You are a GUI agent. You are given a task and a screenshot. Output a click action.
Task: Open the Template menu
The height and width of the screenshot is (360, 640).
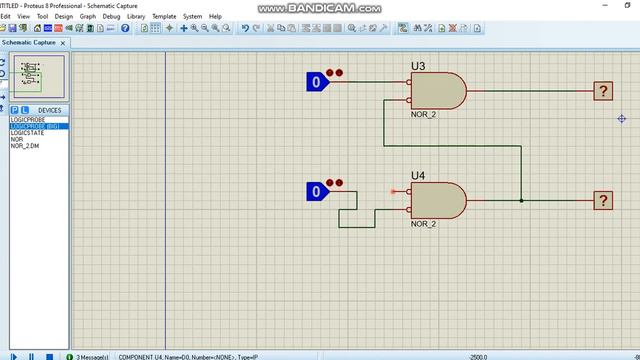point(164,16)
